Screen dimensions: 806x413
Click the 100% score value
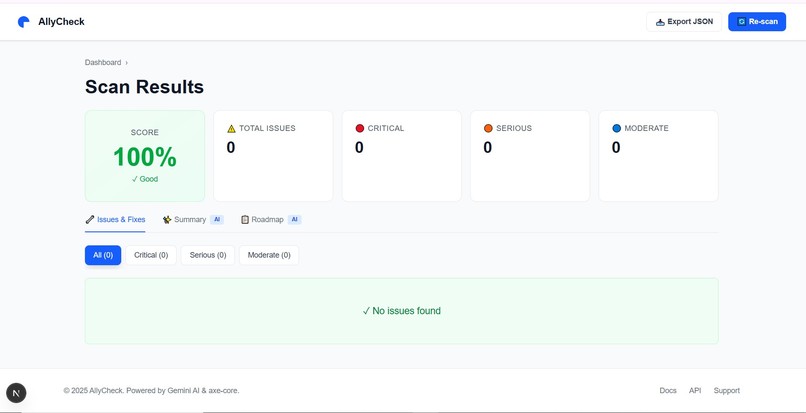click(x=145, y=157)
